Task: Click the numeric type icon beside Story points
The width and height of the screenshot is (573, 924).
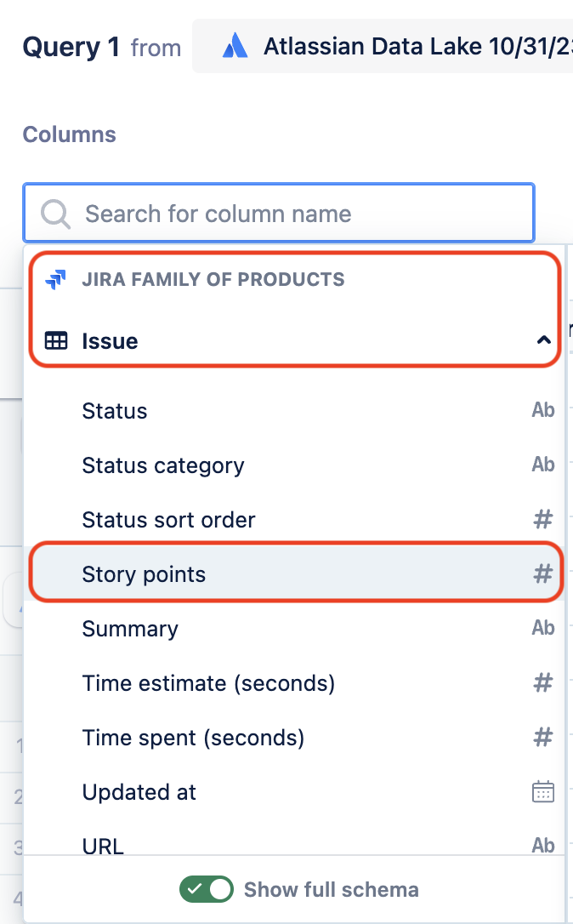Action: (x=542, y=572)
